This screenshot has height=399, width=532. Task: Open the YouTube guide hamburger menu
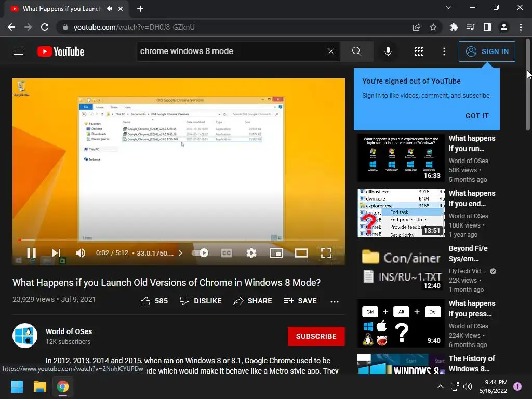point(19,51)
